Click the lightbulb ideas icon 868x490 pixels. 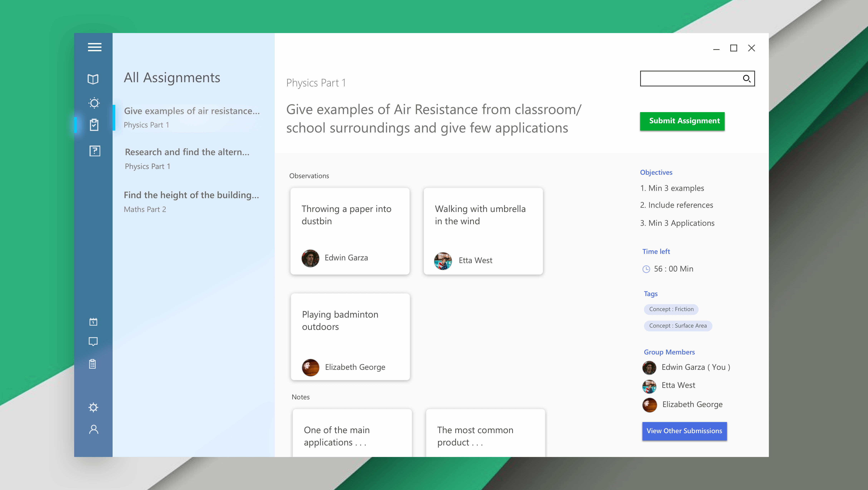pyautogui.click(x=94, y=103)
